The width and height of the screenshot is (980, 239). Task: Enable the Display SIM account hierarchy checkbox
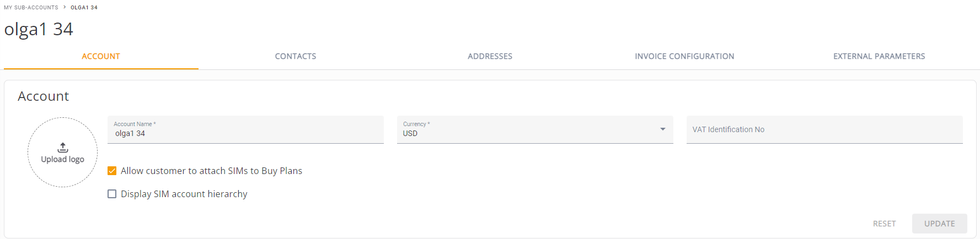coord(112,194)
